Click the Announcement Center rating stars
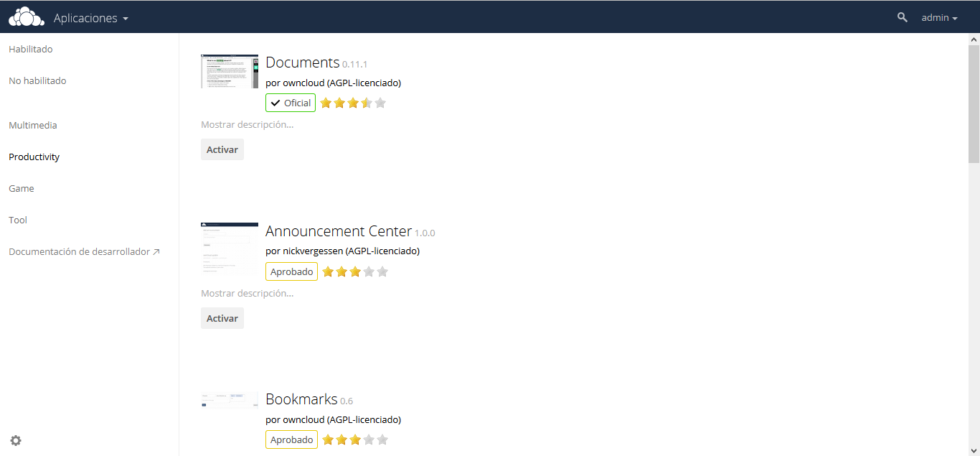The image size is (980, 456). 354,271
